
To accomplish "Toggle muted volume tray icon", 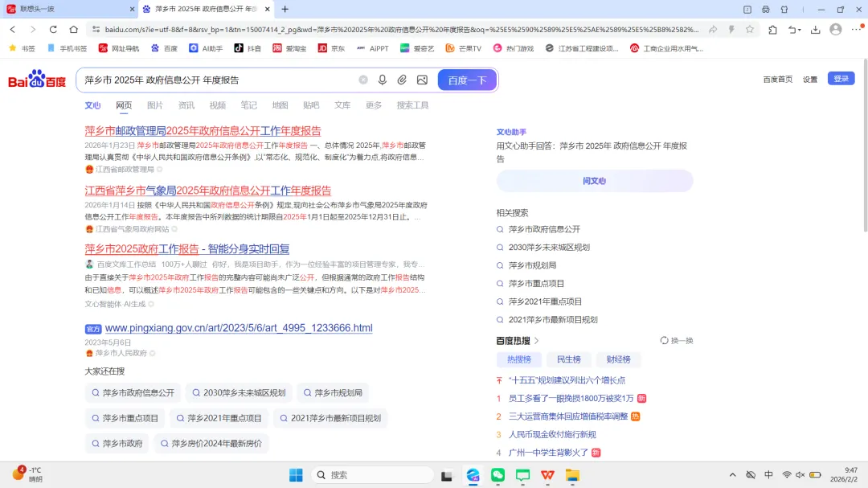I will click(x=800, y=474).
